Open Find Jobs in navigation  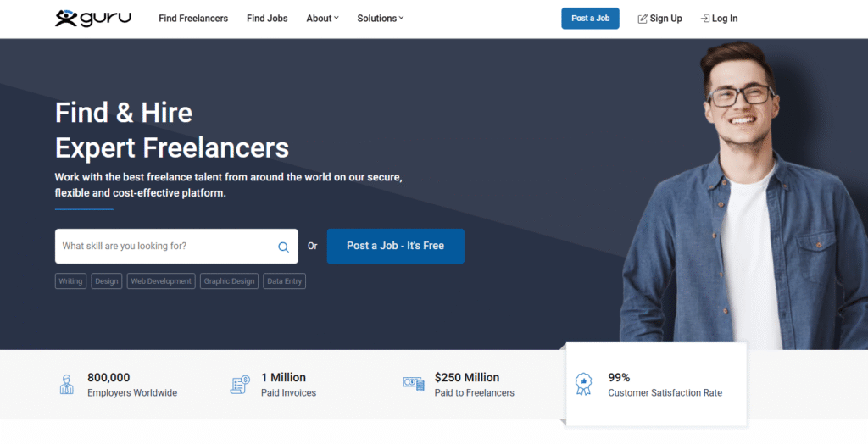pyautogui.click(x=267, y=19)
